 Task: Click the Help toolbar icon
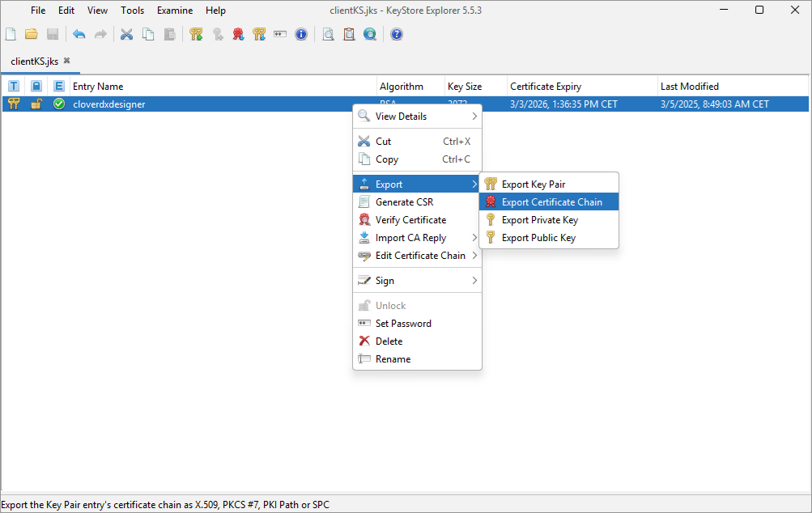[396, 34]
